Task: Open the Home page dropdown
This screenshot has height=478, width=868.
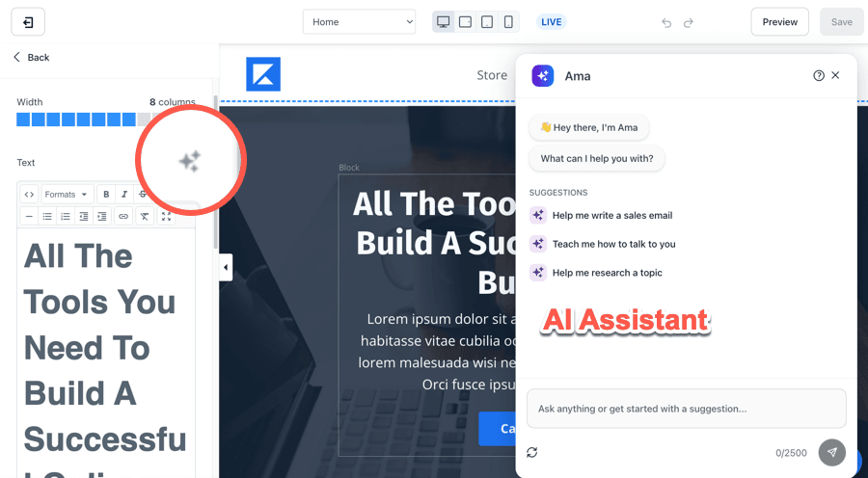Action: [360, 22]
